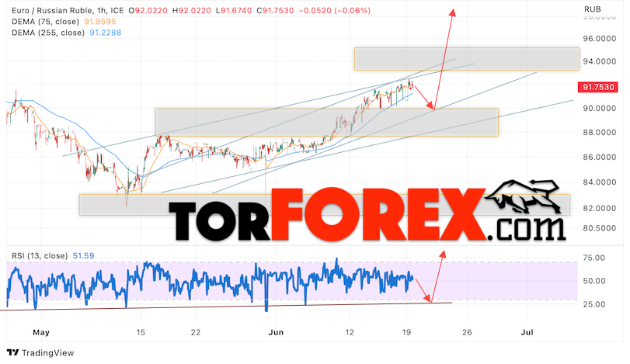This screenshot has height=364, width=630.
Task: Click the May date label
Action: click(41, 332)
